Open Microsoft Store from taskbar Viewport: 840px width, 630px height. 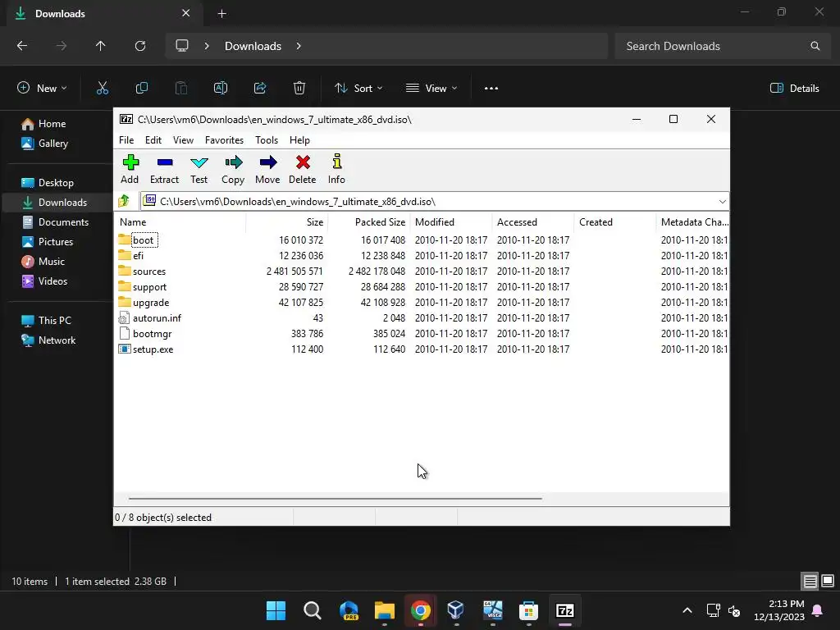tap(529, 610)
